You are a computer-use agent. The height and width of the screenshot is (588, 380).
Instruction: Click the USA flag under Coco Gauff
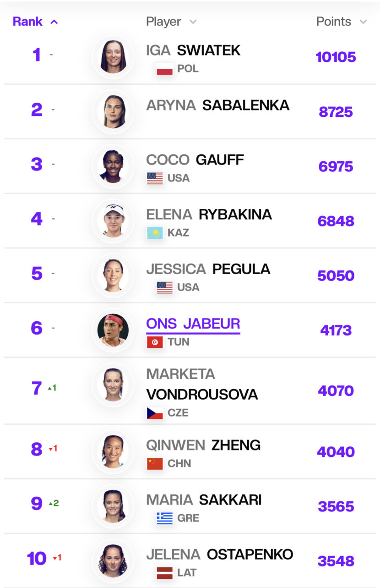[155, 178]
